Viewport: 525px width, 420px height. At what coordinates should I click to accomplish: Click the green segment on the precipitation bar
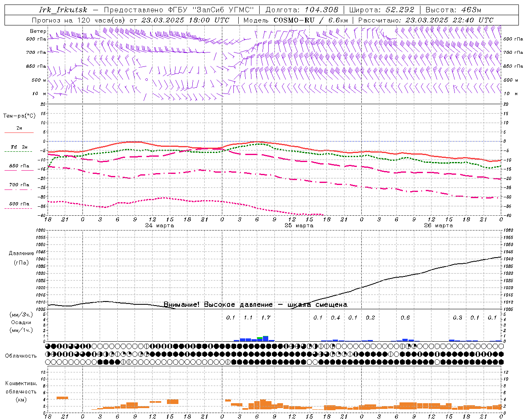(x=260, y=338)
